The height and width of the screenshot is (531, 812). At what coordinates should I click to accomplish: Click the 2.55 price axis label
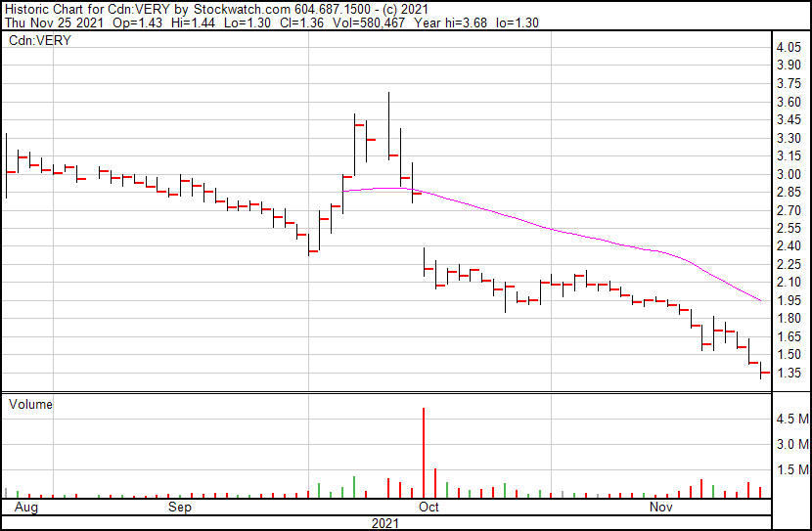pos(789,228)
